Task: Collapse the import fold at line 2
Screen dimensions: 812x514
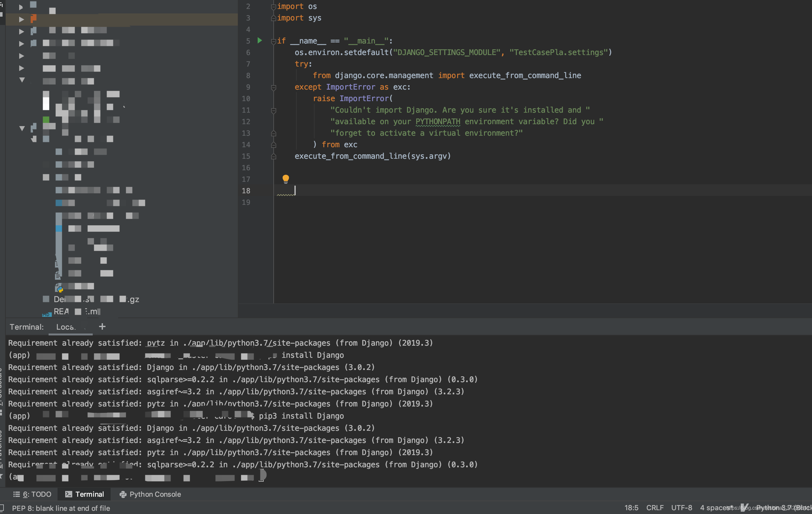Action: pyautogui.click(x=273, y=6)
